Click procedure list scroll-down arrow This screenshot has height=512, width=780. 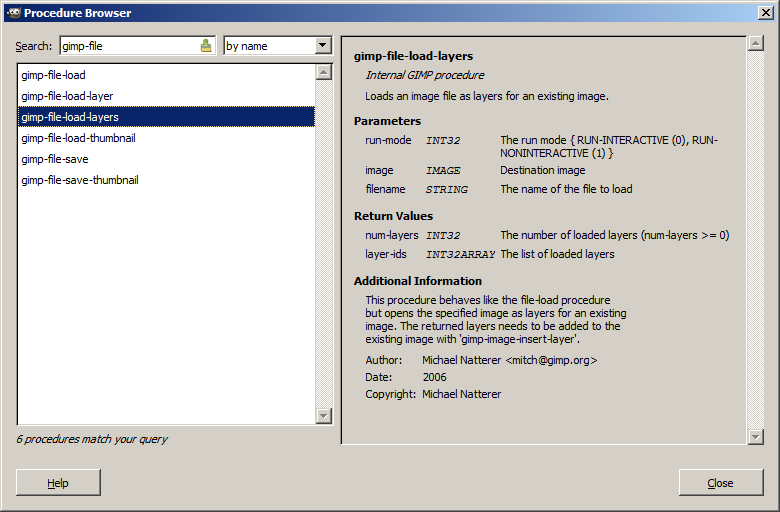(x=324, y=416)
